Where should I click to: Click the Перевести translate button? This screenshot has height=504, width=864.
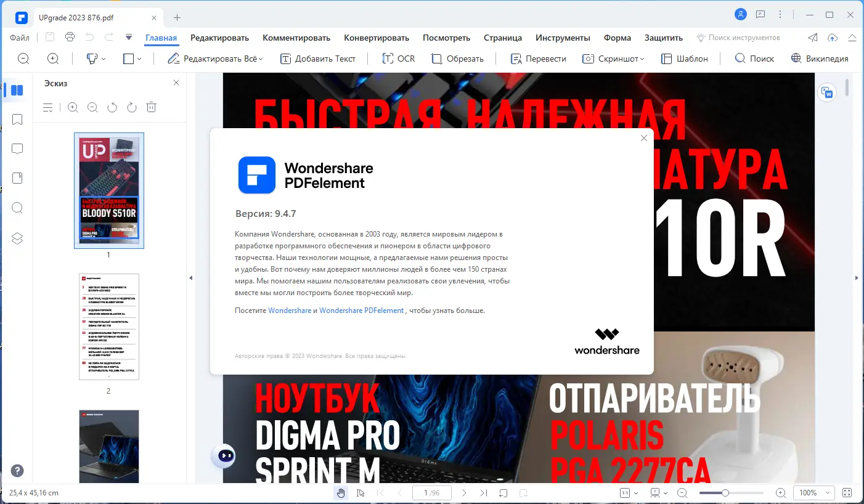pos(538,59)
